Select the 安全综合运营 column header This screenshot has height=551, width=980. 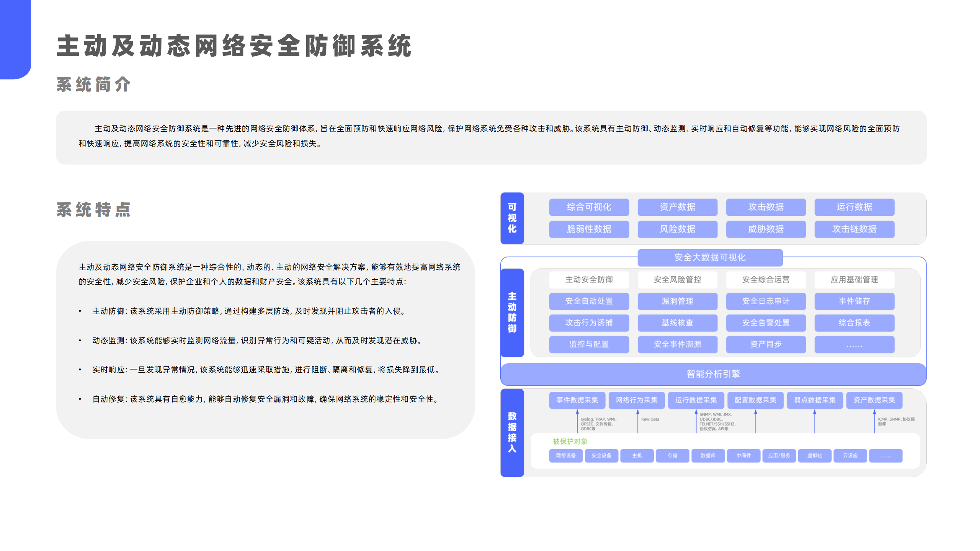pyautogui.click(x=766, y=280)
